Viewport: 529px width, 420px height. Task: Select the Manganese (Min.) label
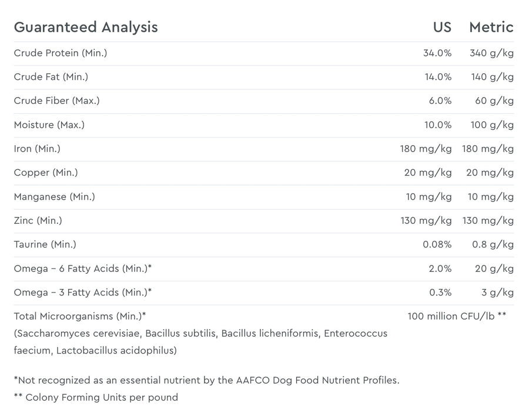[55, 197]
